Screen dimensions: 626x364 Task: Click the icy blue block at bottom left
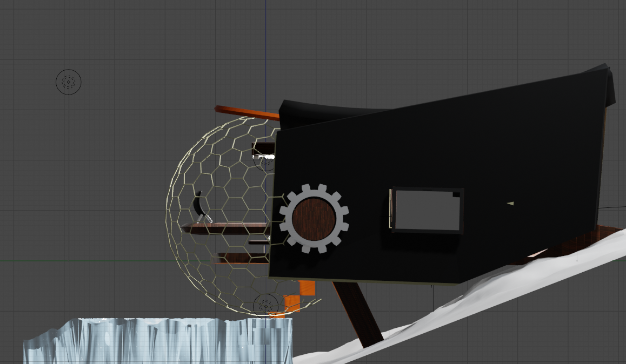157,340
